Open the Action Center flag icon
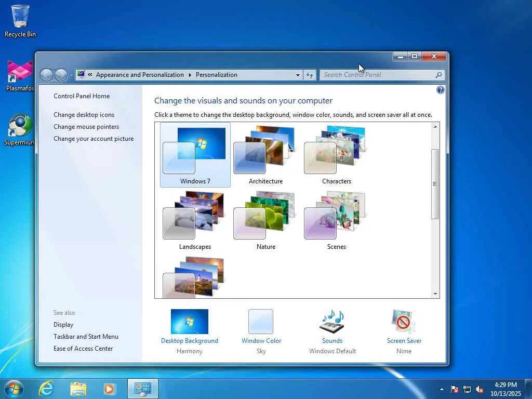Viewport: 532px width, 399px height. pos(455,389)
